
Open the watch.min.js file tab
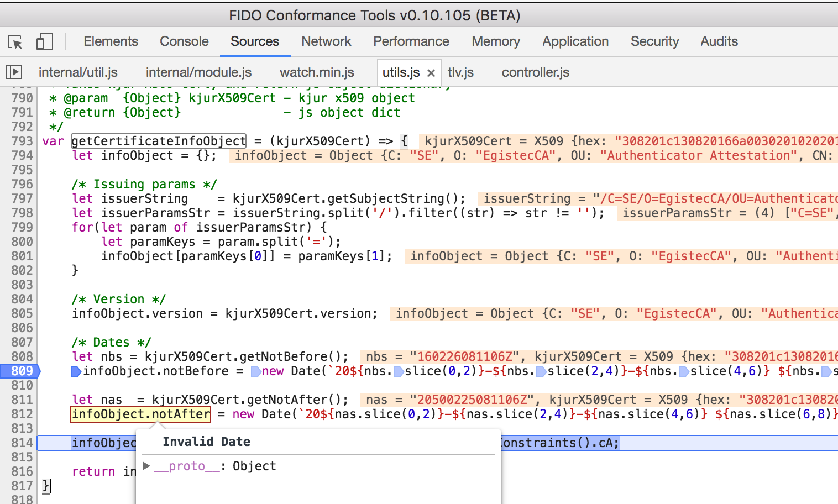click(317, 72)
